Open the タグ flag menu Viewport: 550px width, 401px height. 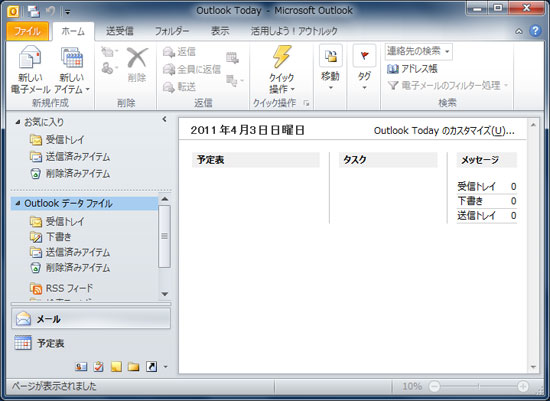click(364, 67)
